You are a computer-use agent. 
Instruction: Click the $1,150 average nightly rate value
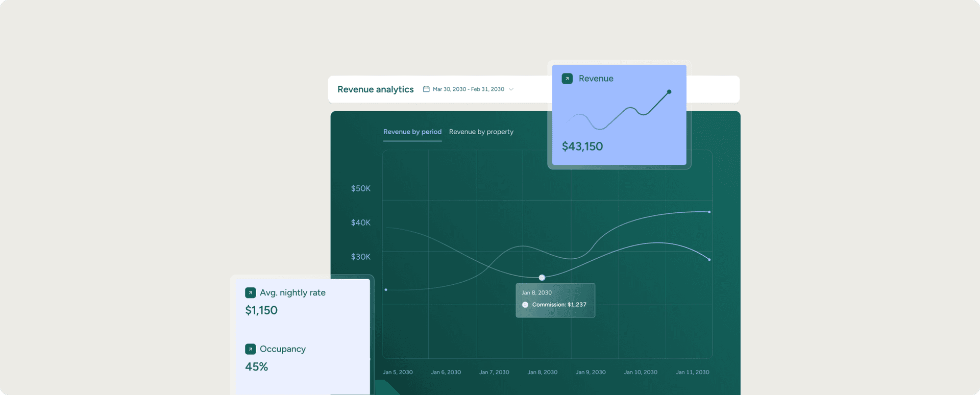261,310
